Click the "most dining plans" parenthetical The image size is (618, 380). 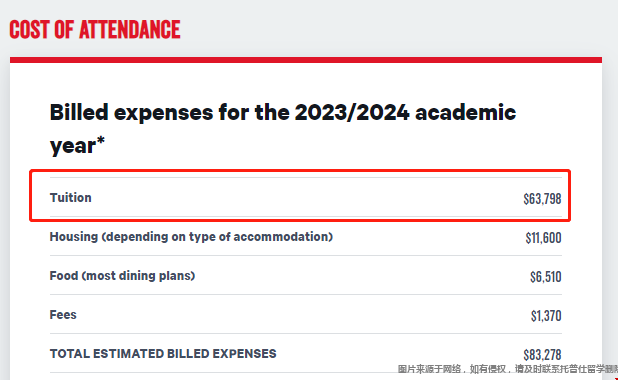138,276
